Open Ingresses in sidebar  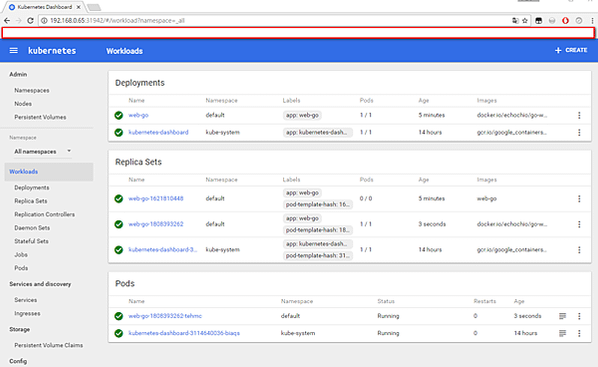click(27, 314)
